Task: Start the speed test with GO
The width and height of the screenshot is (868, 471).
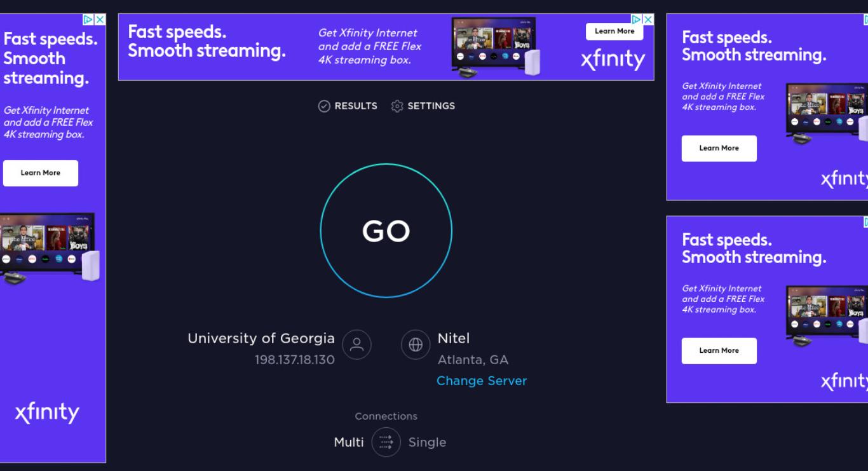Action: coord(386,231)
